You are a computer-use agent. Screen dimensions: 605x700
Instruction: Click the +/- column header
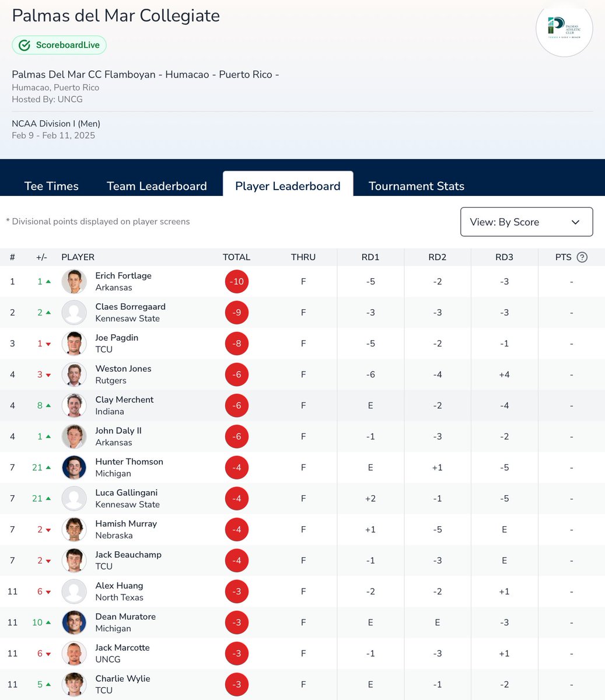(41, 257)
